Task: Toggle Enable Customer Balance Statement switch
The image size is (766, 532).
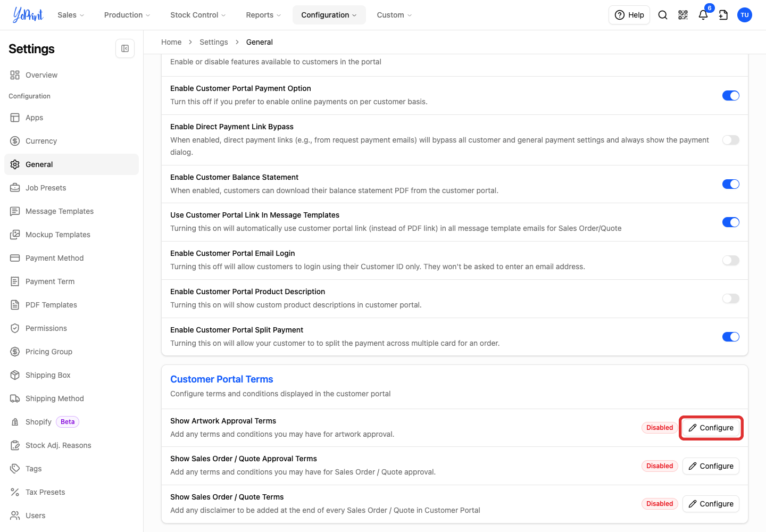Action: [x=731, y=184]
